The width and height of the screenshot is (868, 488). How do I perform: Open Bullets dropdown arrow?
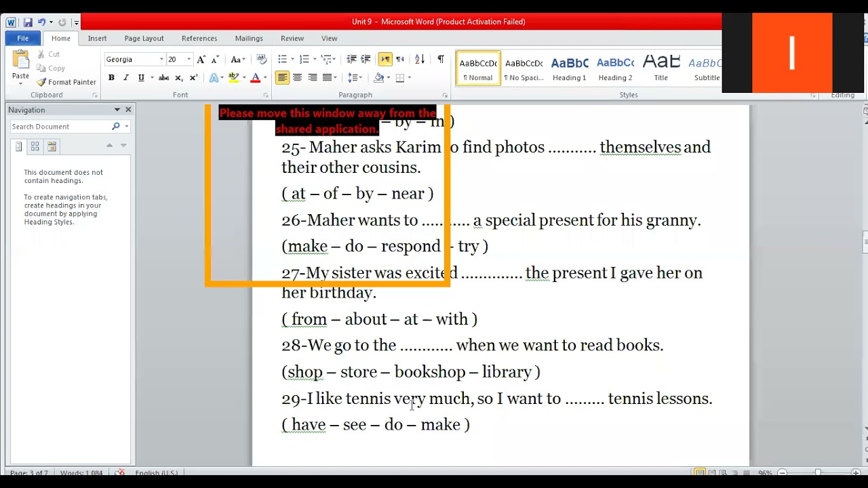tap(292, 60)
